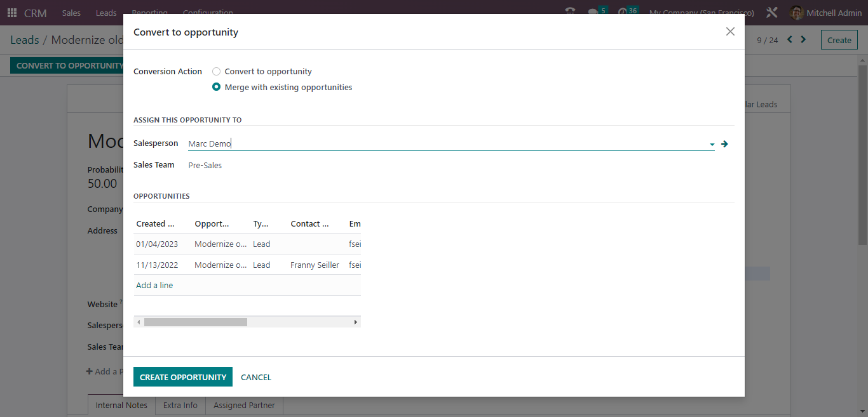Open the Configuration menu
Viewport: 868px width, 417px height.
pos(208,13)
